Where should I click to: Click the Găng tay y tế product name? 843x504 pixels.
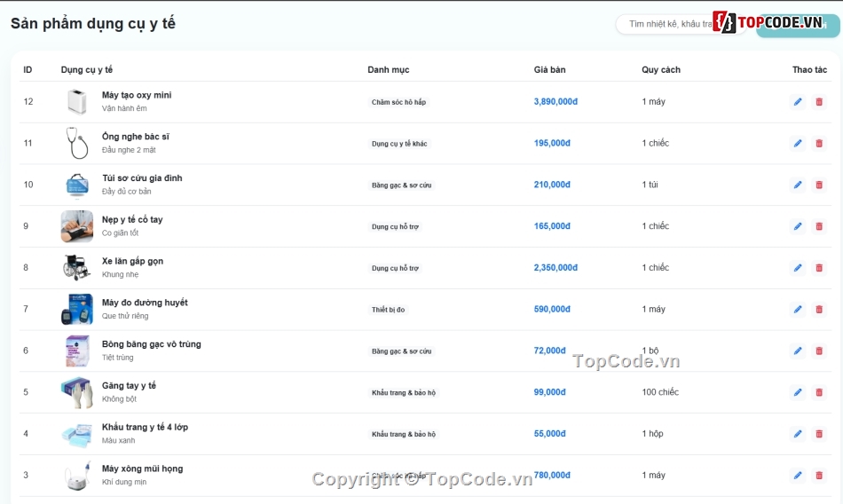click(x=129, y=386)
